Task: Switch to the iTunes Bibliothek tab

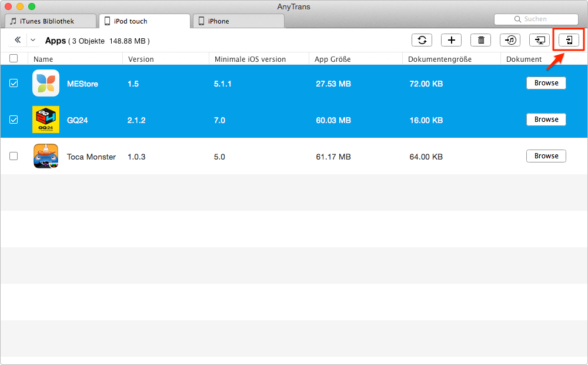Action: tap(51, 21)
